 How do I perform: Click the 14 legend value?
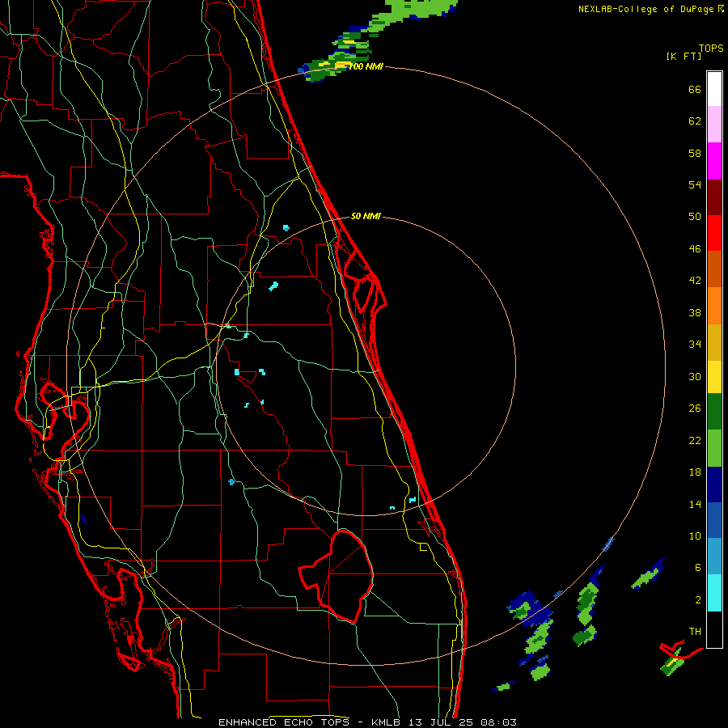click(x=695, y=504)
